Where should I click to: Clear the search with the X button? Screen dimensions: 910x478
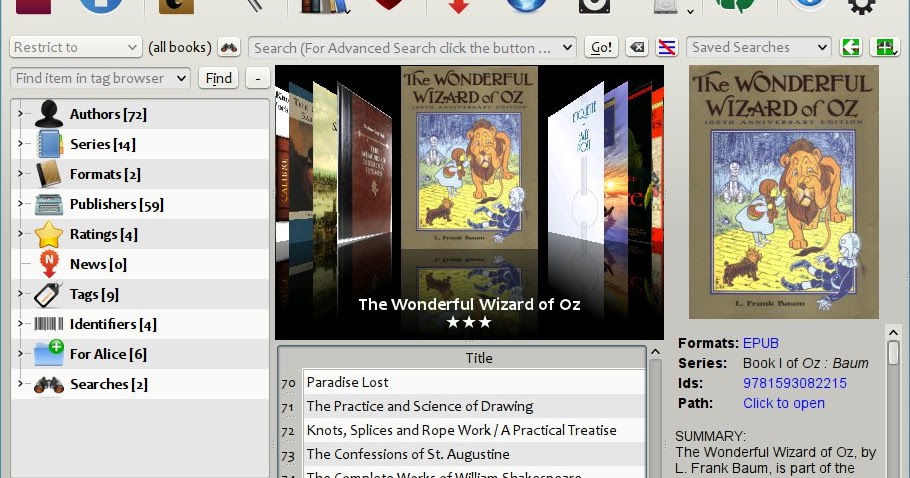pyautogui.click(x=637, y=48)
